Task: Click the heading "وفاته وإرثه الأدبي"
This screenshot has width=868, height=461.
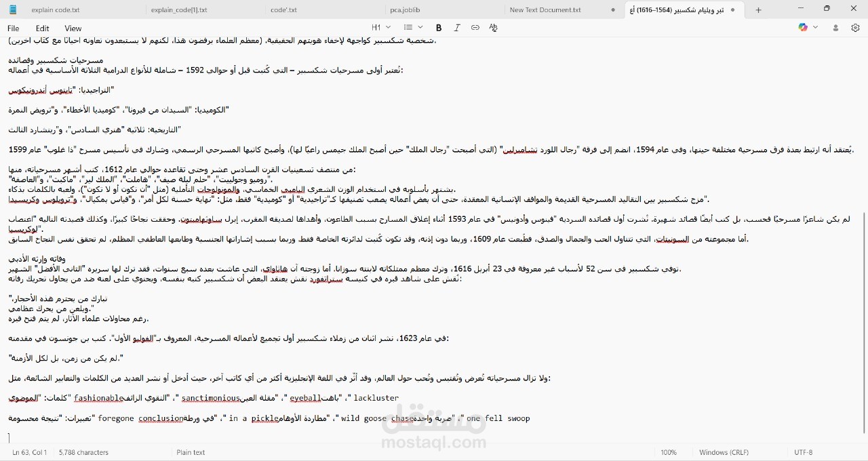Action: pyautogui.click(x=37, y=259)
